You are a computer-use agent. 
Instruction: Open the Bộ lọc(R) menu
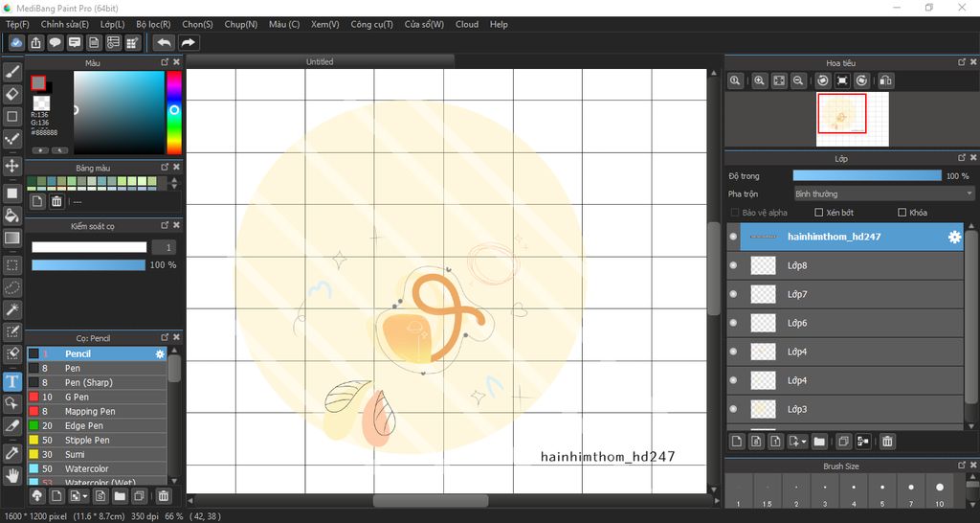[153, 24]
